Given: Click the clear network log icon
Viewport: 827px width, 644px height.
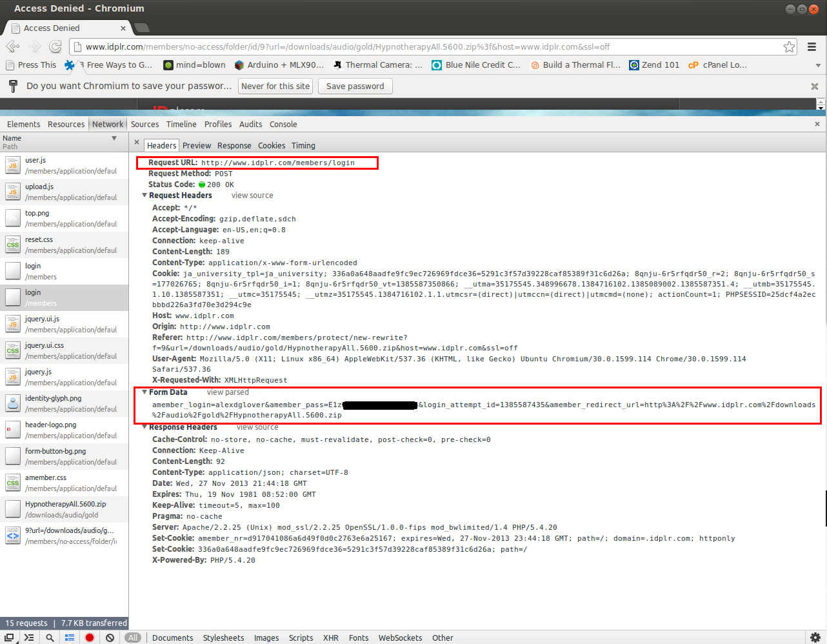Looking at the screenshot, I should point(110,638).
